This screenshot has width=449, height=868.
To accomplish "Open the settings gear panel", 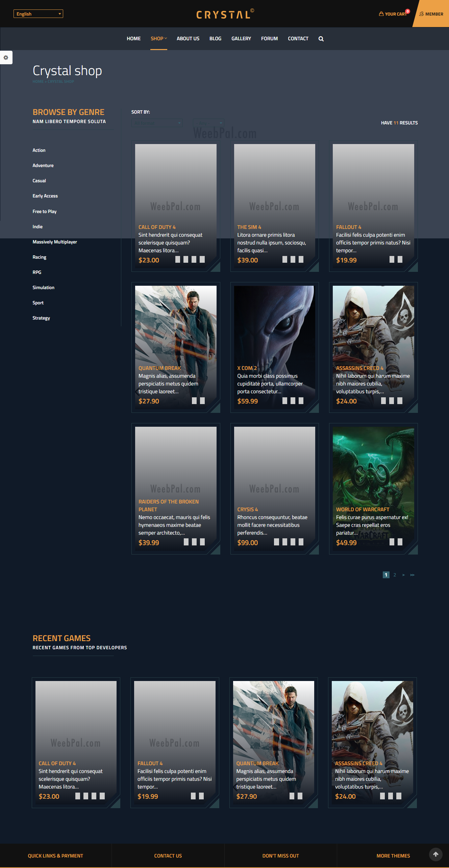I will click(x=6, y=57).
